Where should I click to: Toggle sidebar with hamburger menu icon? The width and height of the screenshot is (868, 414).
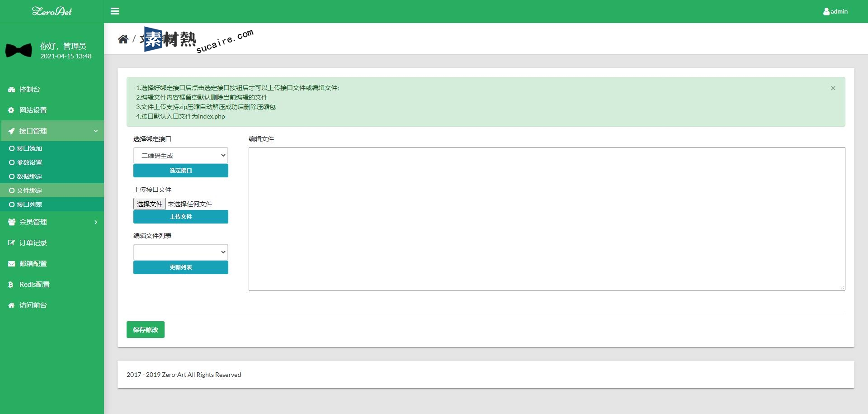(115, 11)
